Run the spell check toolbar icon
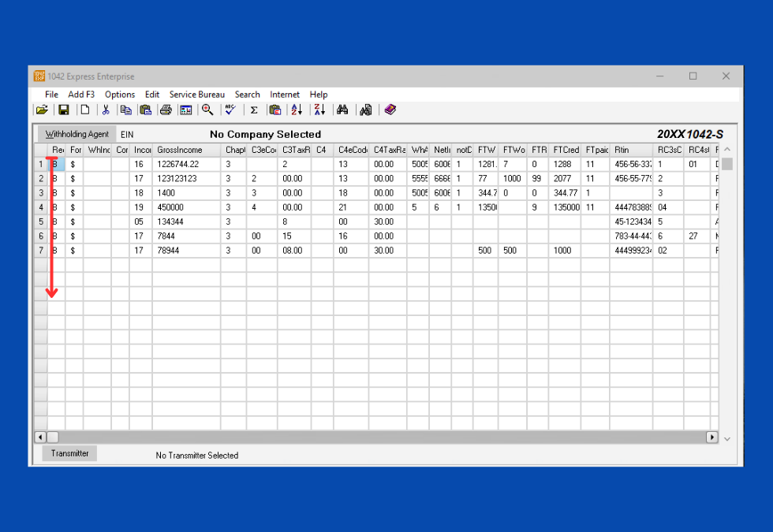This screenshot has height=532, width=773. pyautogui.click(x=230, y=110)
